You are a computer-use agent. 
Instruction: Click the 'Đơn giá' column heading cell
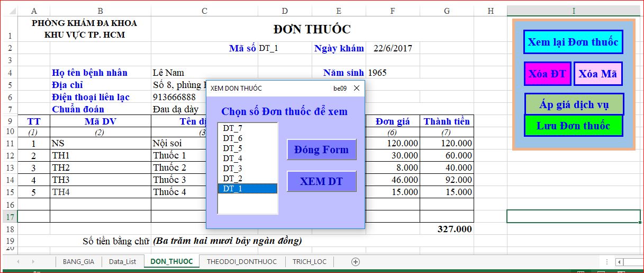[393, 121]
